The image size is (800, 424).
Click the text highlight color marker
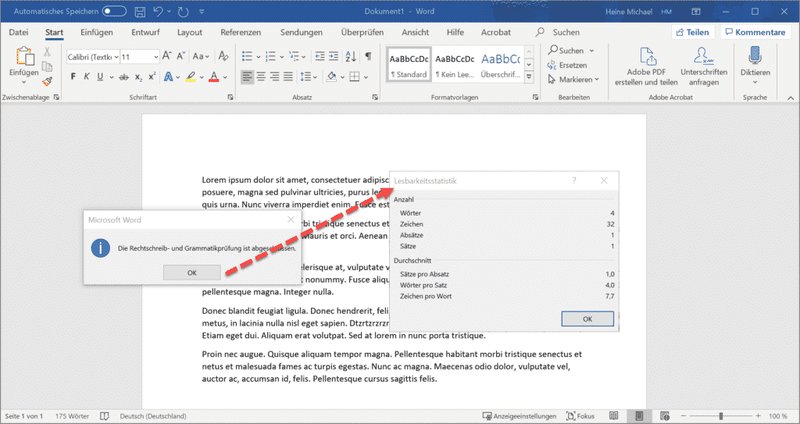click(191, 77)
